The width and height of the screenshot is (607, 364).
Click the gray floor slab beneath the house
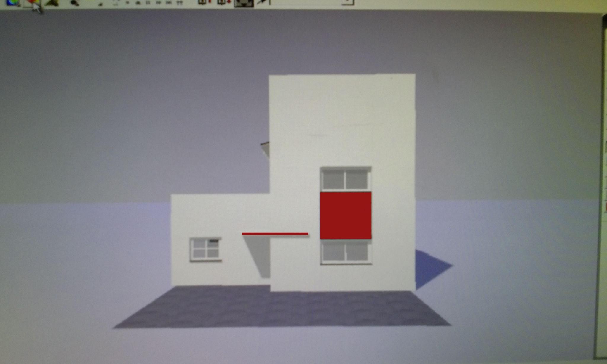pyautogui.click(x=282, y=308)
